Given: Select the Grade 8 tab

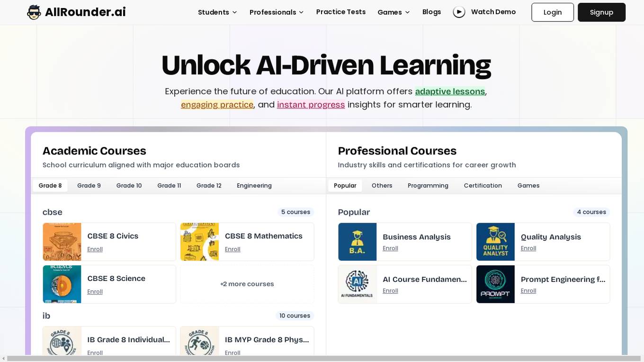Looking at the screenshot, I should (x=50, y=186).
